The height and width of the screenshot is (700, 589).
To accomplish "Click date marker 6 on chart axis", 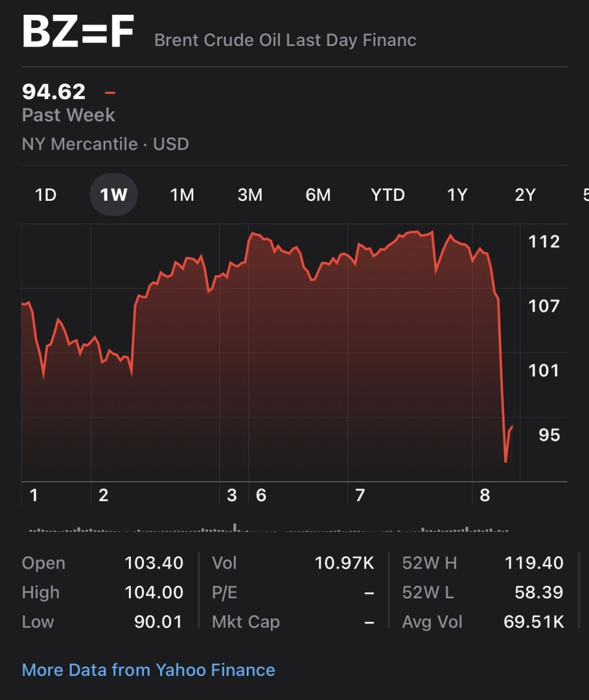I will 261,496.
